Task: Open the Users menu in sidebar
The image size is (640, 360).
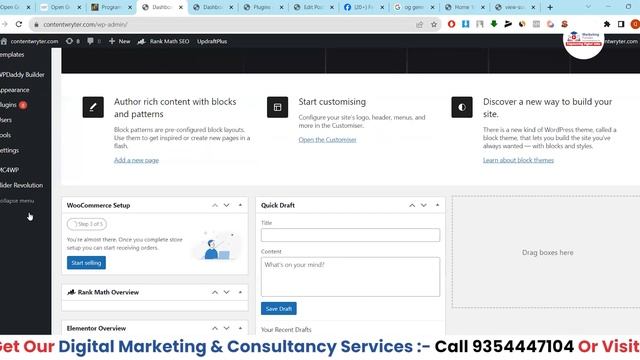Action: 6,120
